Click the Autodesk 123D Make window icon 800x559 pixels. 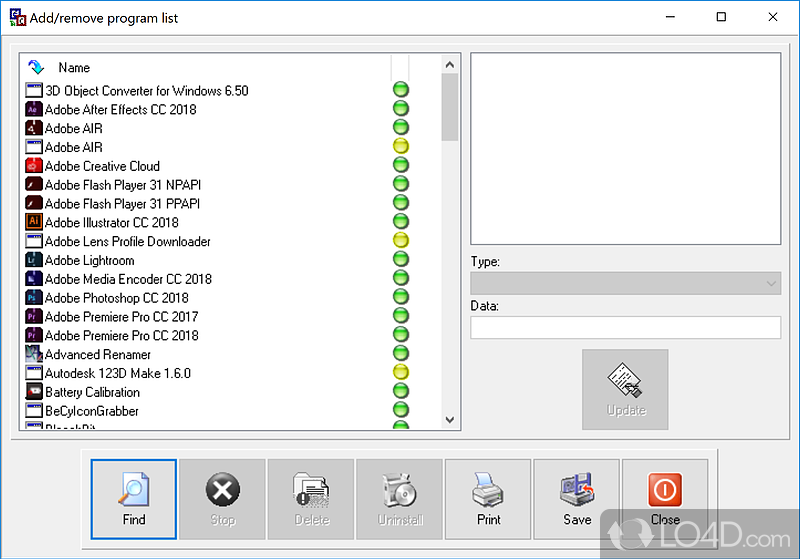(x=34, y=373)
